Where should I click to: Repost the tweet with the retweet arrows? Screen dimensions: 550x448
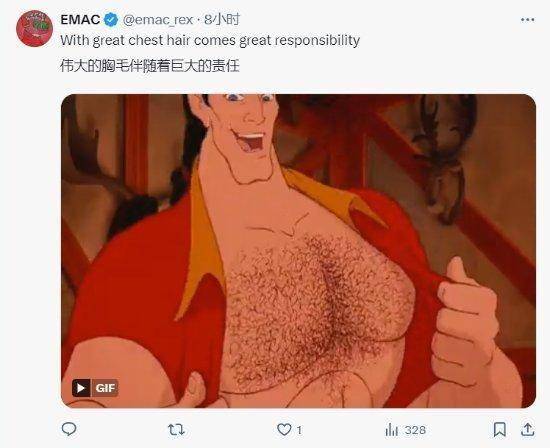[x=176, y=429]
